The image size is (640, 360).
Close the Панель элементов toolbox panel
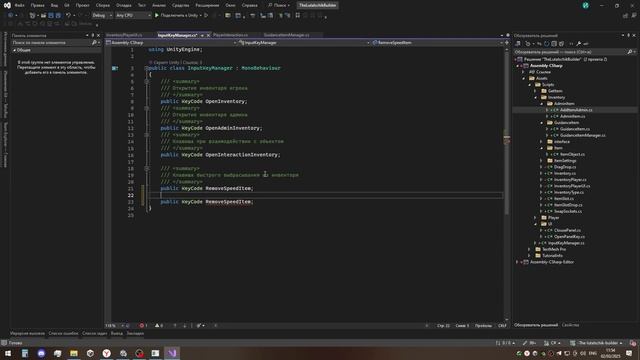(x=98, y=36)
